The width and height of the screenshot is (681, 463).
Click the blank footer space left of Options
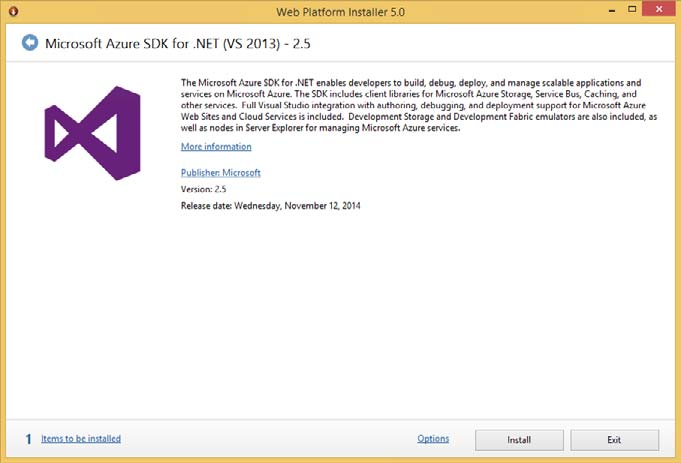[270, 438]
